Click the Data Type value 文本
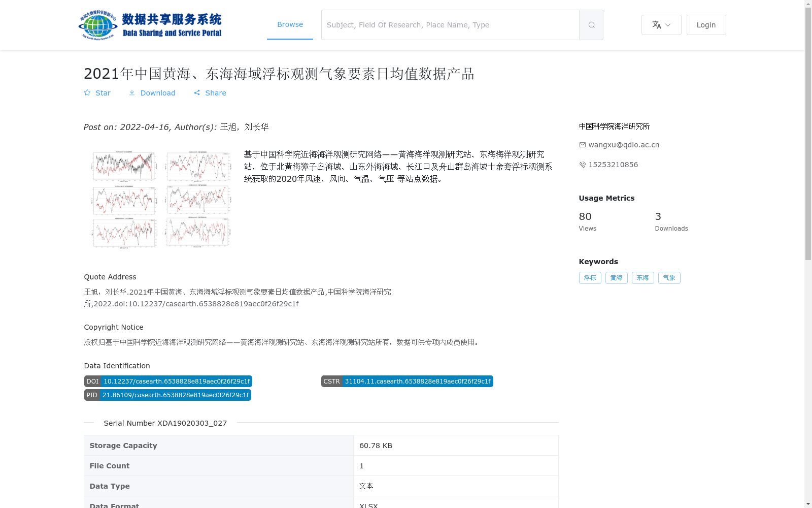This screenshot has width=812, height=508. point(366,486)
